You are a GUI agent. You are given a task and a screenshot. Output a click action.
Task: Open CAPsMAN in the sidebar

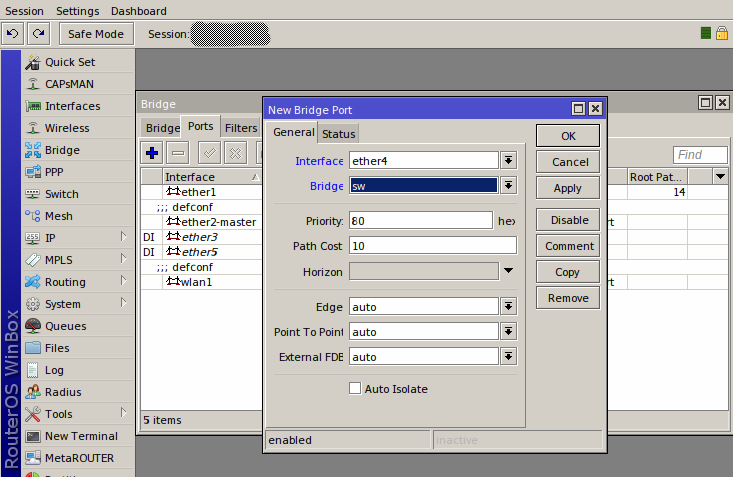[71, 84]
